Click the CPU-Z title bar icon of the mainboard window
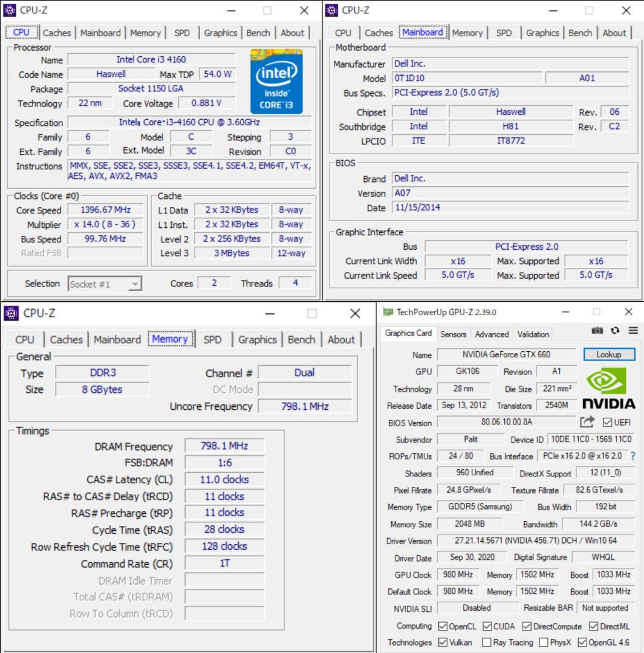The image size is (644, 653). pos(331,10)
